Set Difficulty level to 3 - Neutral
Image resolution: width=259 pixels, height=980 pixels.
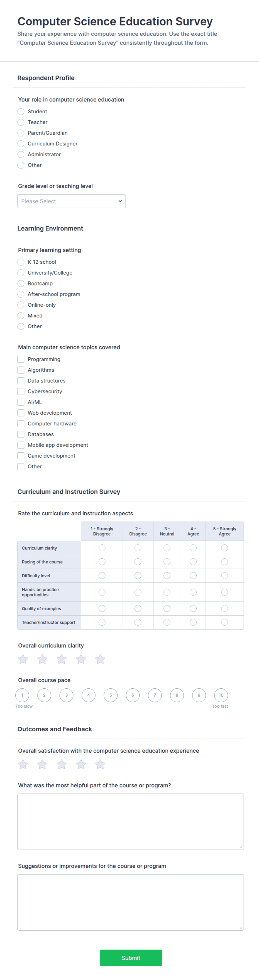167,576
